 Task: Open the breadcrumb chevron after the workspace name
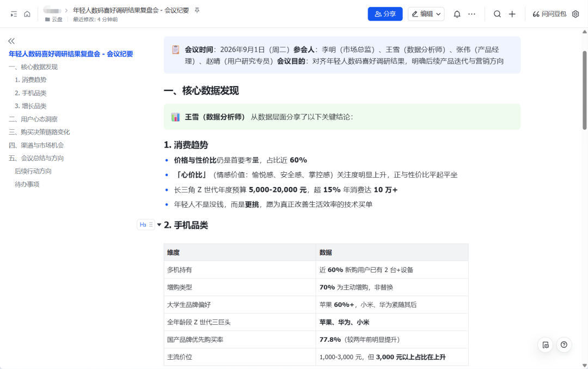pyautogui.click(x=66, y=10)
